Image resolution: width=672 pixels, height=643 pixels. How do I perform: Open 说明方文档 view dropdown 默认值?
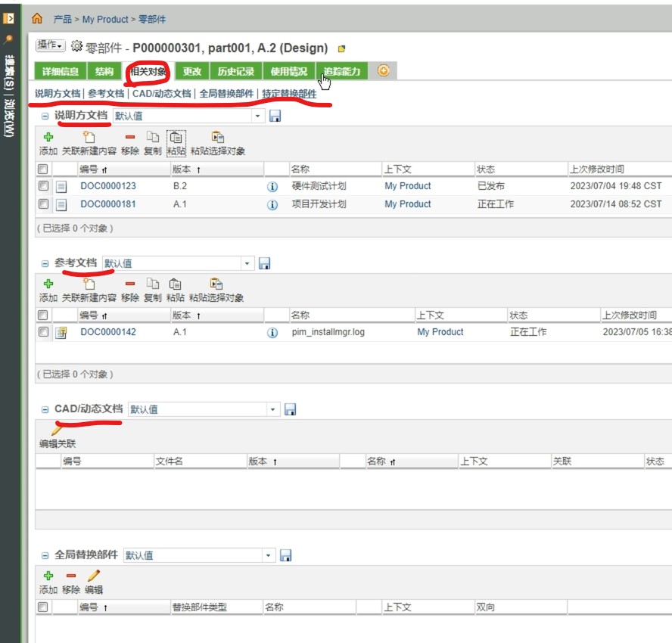[257, 116]
